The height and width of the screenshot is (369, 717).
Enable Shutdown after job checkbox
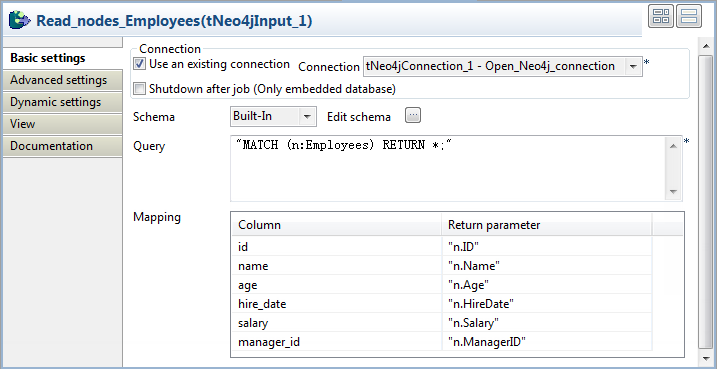point(139,88)
